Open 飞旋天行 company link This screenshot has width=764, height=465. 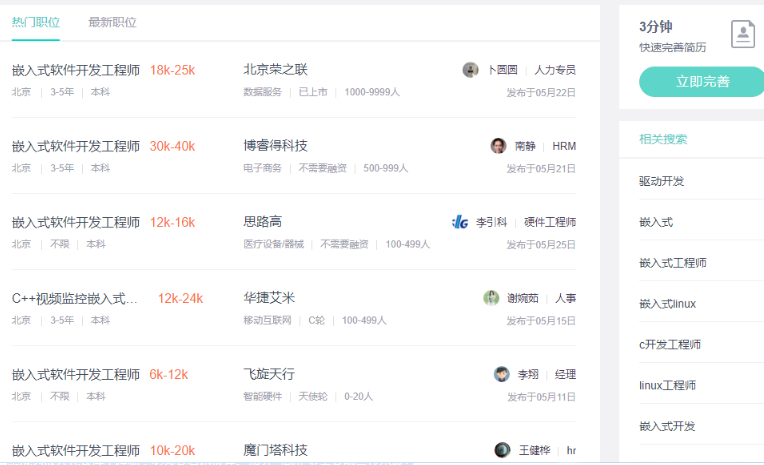(269, 374)
